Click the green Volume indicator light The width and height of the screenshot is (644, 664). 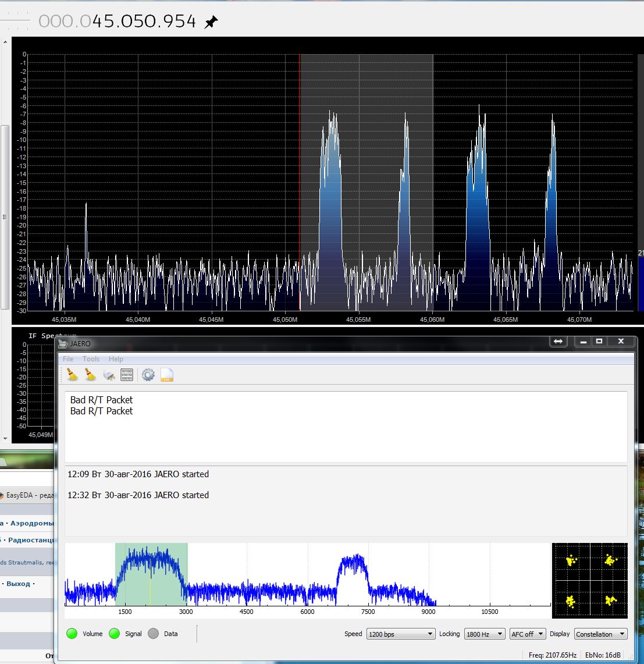(72, 634)
